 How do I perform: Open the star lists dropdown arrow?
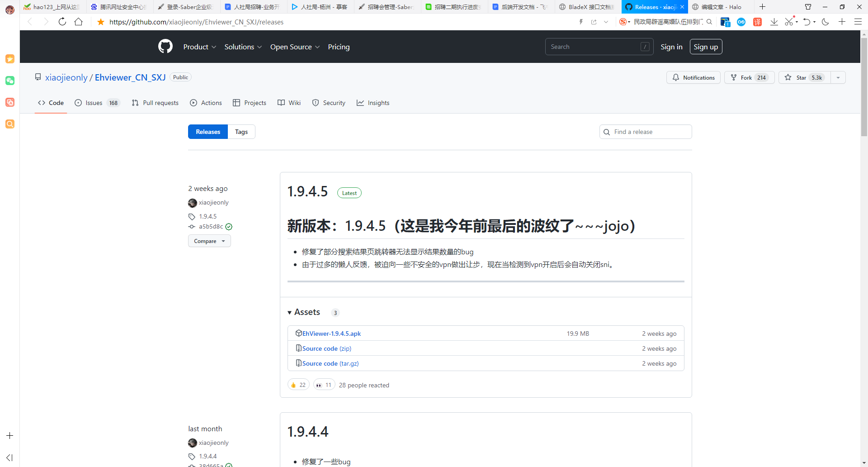[838, 77]
